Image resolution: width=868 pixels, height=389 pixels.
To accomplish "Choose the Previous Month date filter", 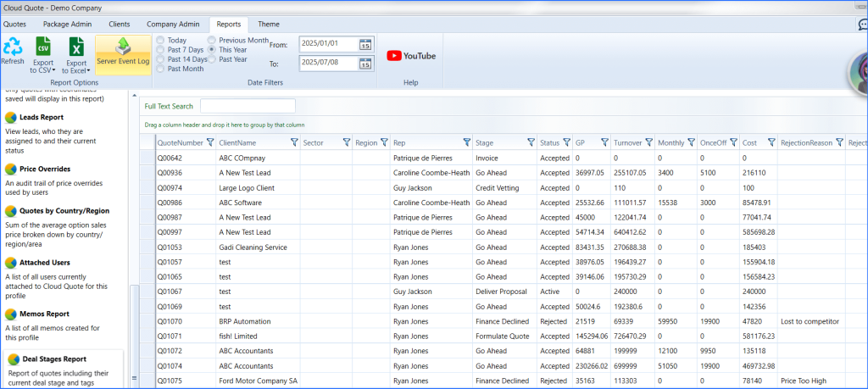I will point(213,41).
